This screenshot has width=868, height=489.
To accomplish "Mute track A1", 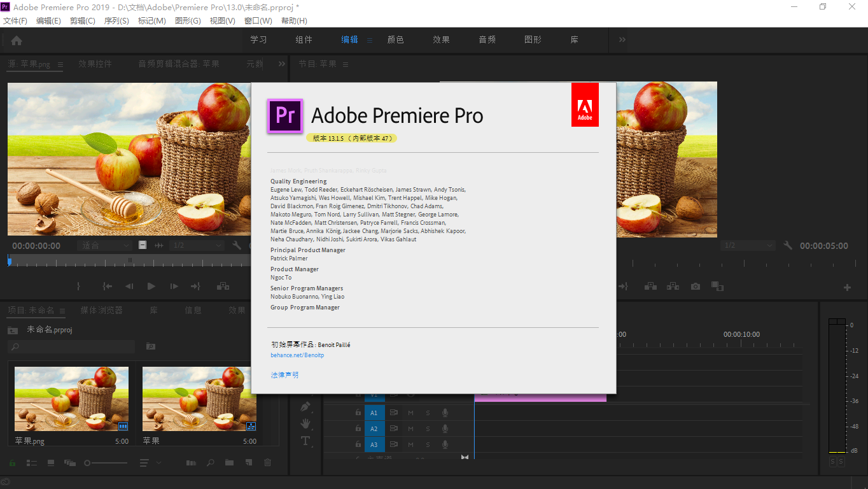I will (x=410, y=413).
